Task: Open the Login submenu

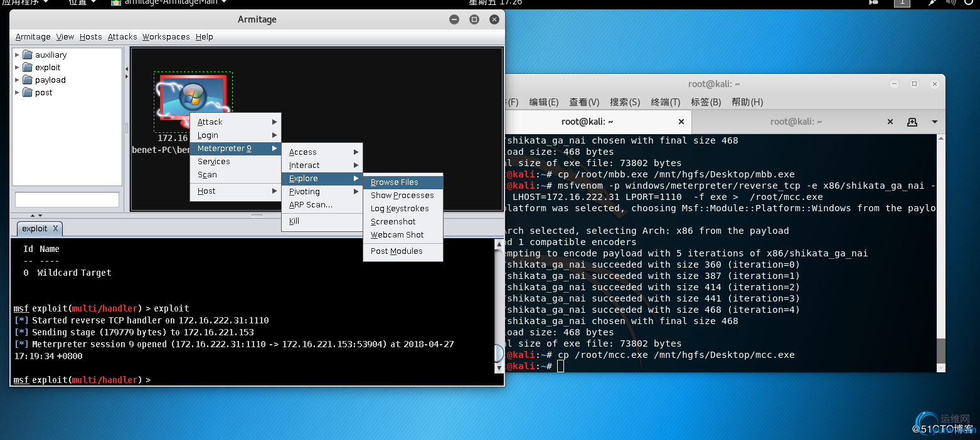Action: (x=235, y=135)
